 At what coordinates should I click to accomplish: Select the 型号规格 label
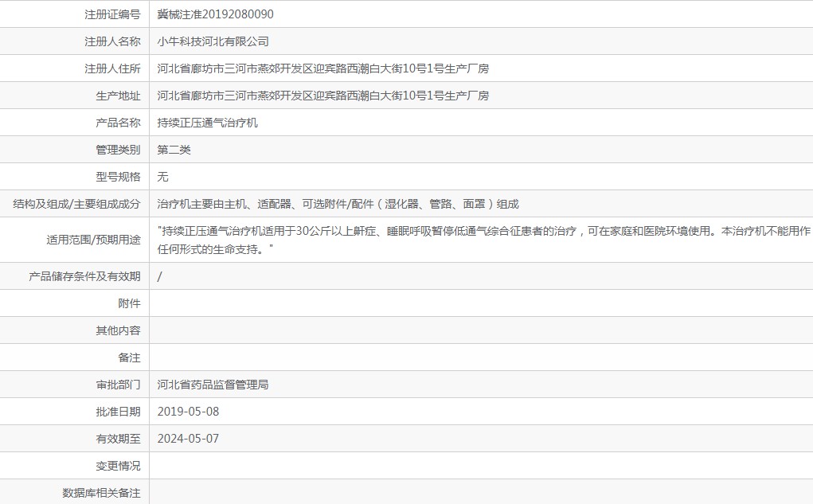(x=118, y=177)
